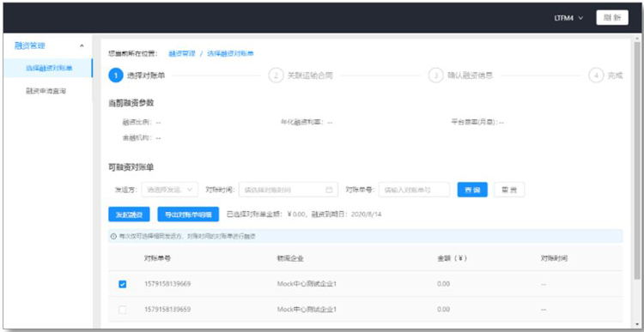
Task: Click calendar icon in 对账时间 field
Action: click(x=329, y=190)
